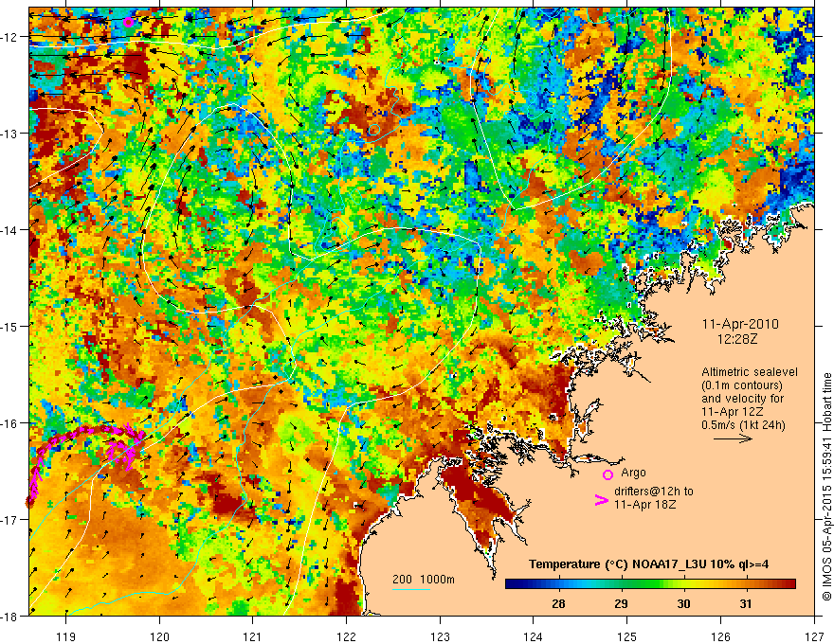
Task: Click the magenta Argo circle in the legend
Action: click(607, 474)
